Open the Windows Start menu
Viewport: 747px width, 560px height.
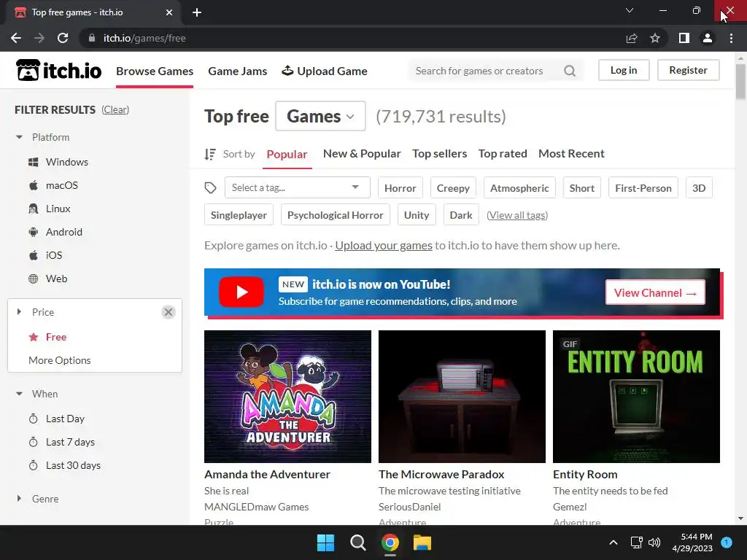[326, 542]
